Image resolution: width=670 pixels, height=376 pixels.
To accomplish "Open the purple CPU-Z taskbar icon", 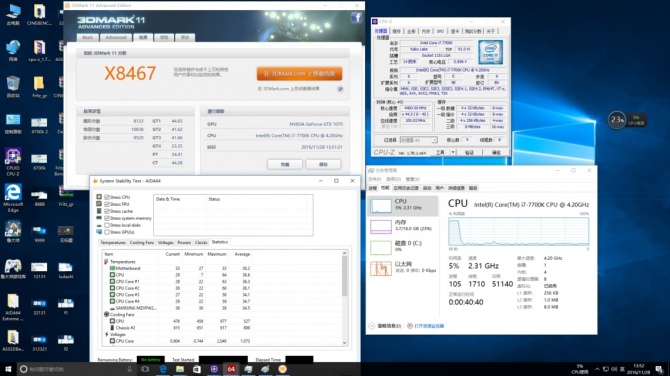I will click(214, 369).
